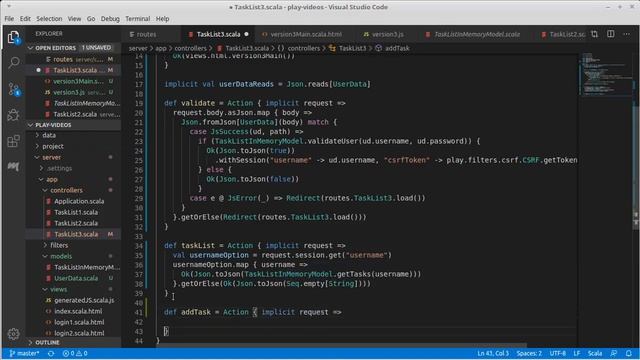Collapse the server folder

pyautogui.click(x=51, y=157)
